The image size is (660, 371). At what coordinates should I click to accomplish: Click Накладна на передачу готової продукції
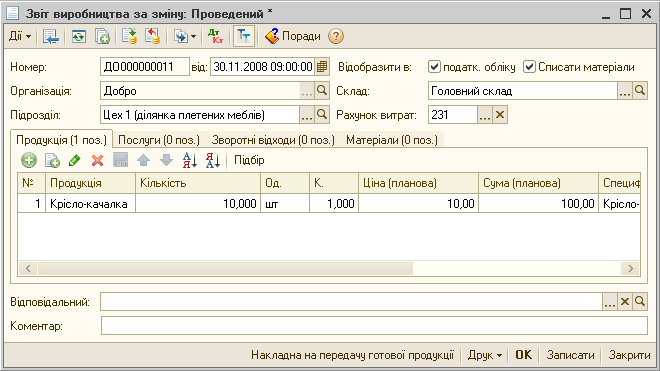[353, 355]
